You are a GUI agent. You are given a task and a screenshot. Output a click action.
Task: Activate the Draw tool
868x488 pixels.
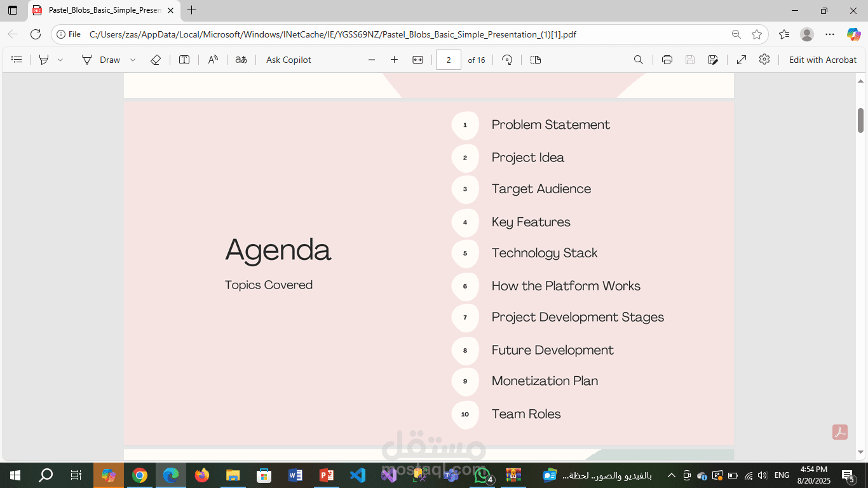coord(101,60)
